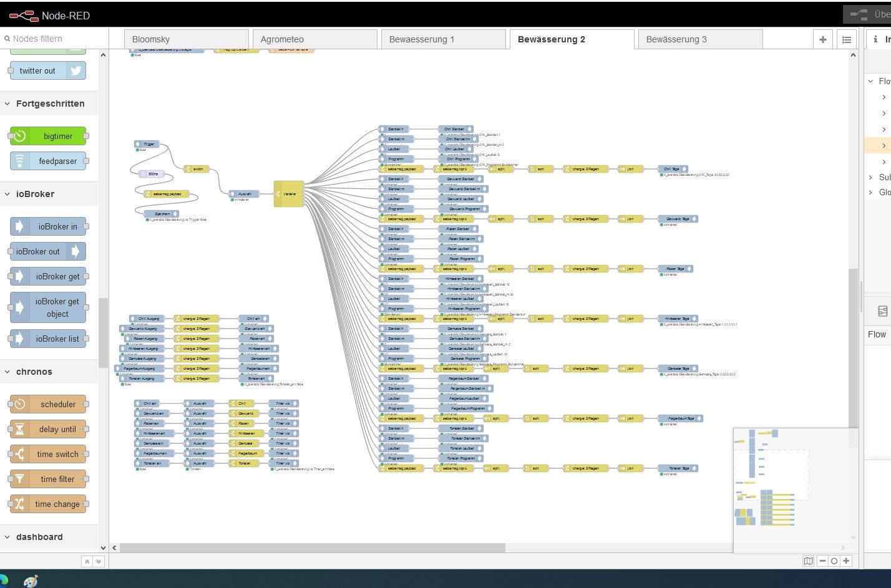Screen dimensions: 891x588
Task: Select the Bewässerung 2 flow tab
Action: [x=572, y=39]
